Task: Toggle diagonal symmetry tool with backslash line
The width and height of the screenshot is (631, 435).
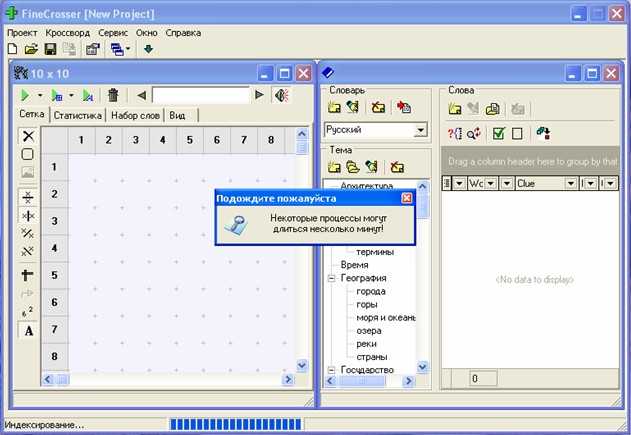Action: 27,252
